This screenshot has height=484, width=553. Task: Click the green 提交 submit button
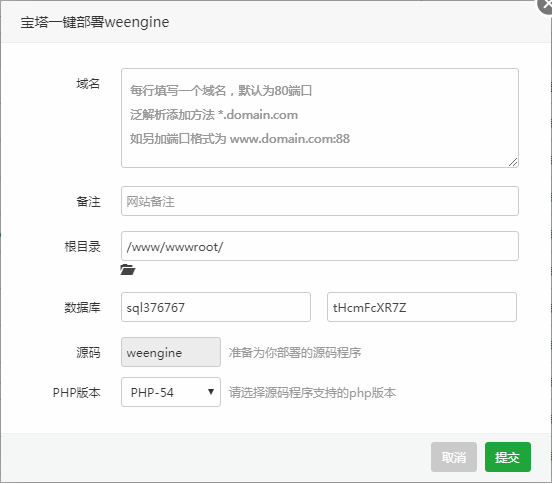[x=508, y=457]
